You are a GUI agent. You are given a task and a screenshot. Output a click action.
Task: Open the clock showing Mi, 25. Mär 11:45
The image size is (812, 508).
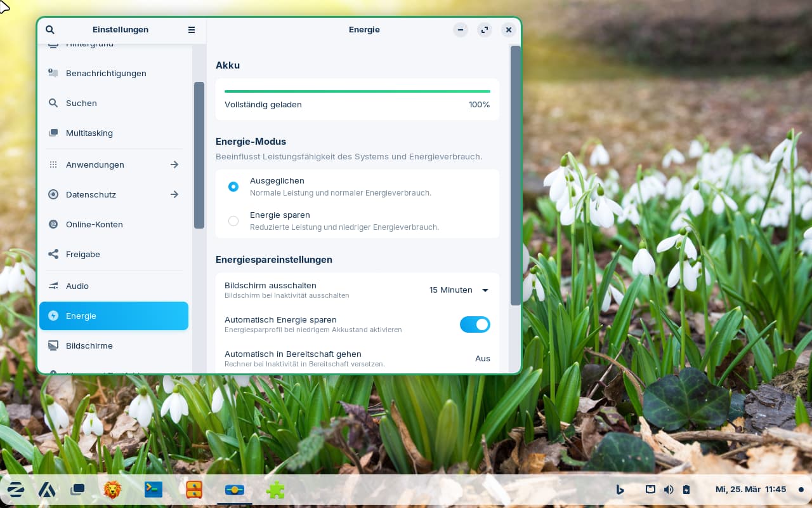(750, 490)
